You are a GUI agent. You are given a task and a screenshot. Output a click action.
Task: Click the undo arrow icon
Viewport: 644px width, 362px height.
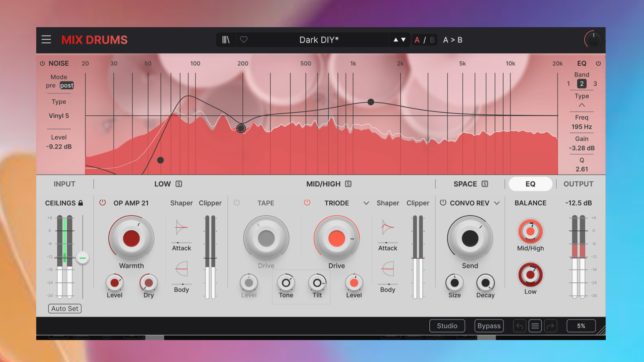(520, 326)
